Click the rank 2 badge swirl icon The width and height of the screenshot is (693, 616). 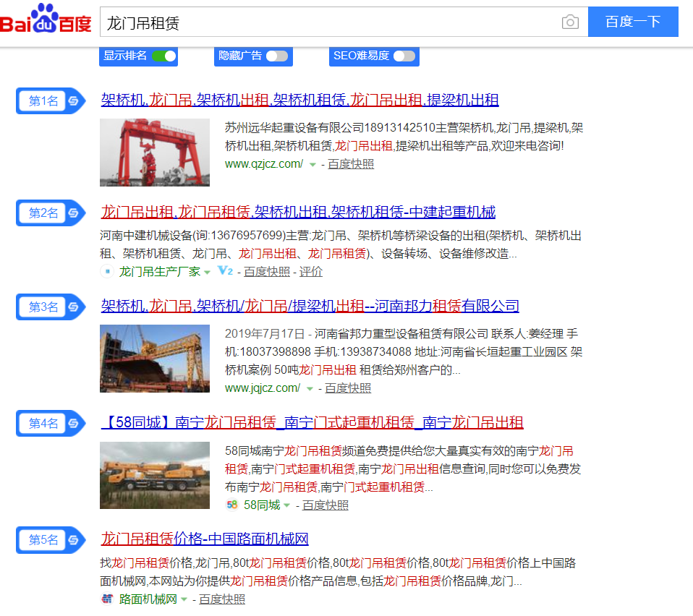coord(74,213)
